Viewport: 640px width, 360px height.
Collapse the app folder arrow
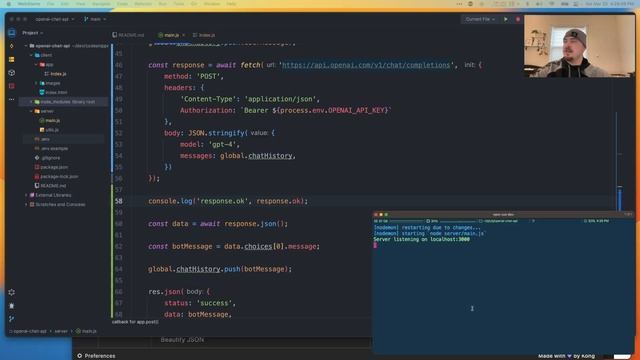[x=36, y=64]
